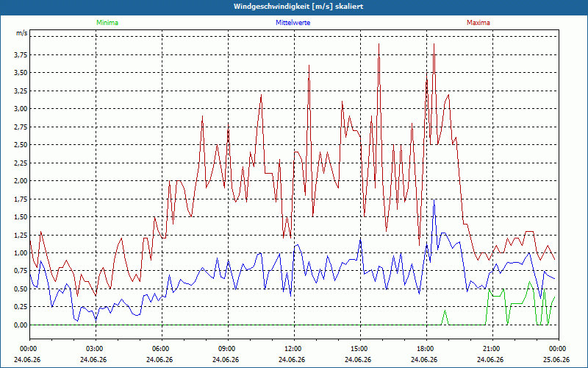Click the 15:00 time axis label
The image size is (588, 368).
tap(360, 349)
